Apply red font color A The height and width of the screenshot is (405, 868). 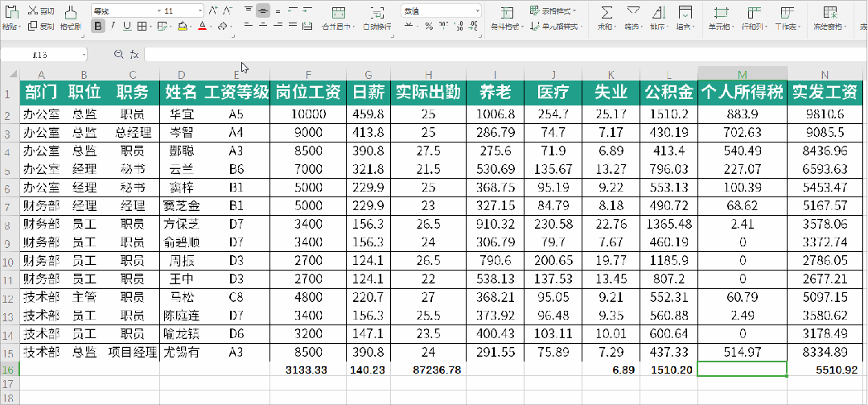coord(202,26)
